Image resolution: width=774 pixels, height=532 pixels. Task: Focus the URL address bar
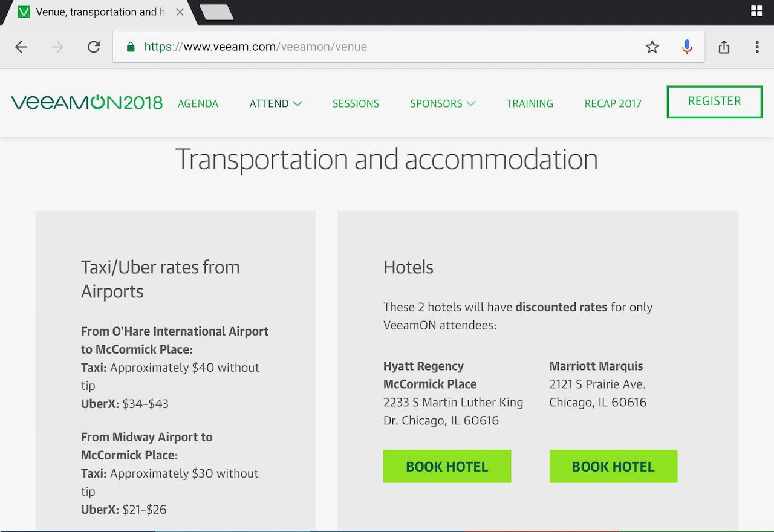[x=409, y=47]
